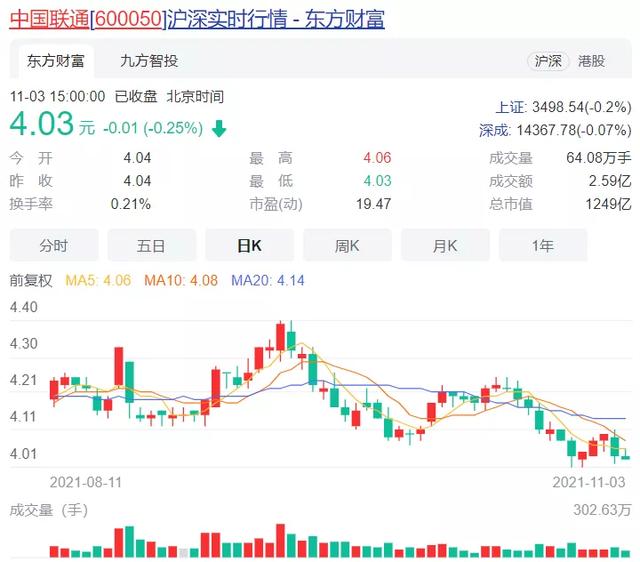Click the MA10: 4.08 indicator
640x562 pixels.
click(x=181, y=280)
